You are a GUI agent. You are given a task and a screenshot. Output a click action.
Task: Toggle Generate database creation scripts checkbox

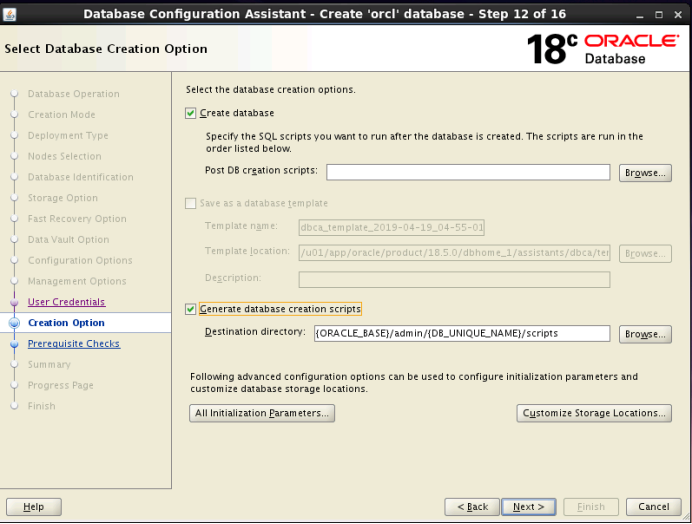(x=191, y=309)
